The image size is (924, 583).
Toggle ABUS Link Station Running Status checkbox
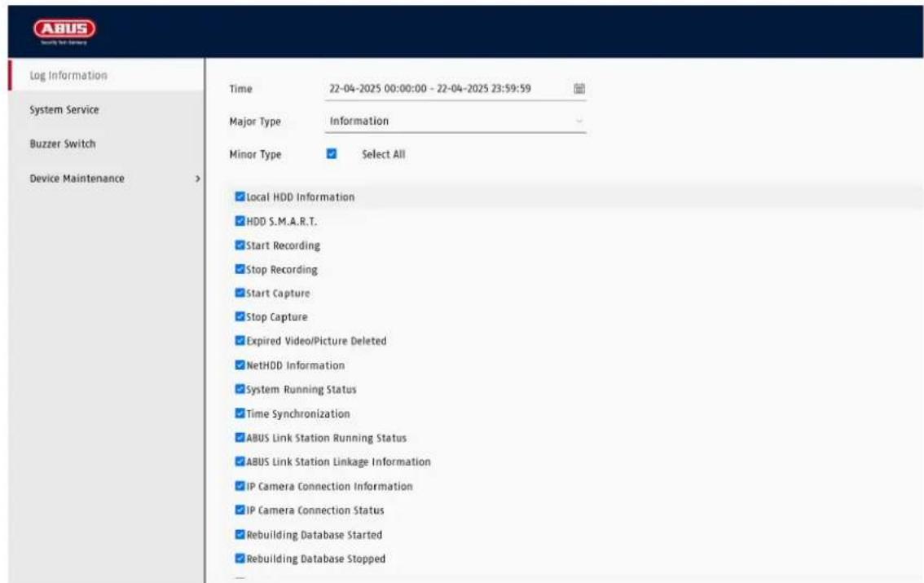(x=240, y=437)
